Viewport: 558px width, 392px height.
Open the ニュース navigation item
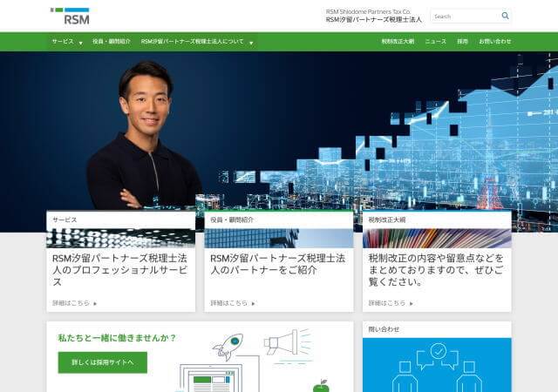tap(436, 41)
